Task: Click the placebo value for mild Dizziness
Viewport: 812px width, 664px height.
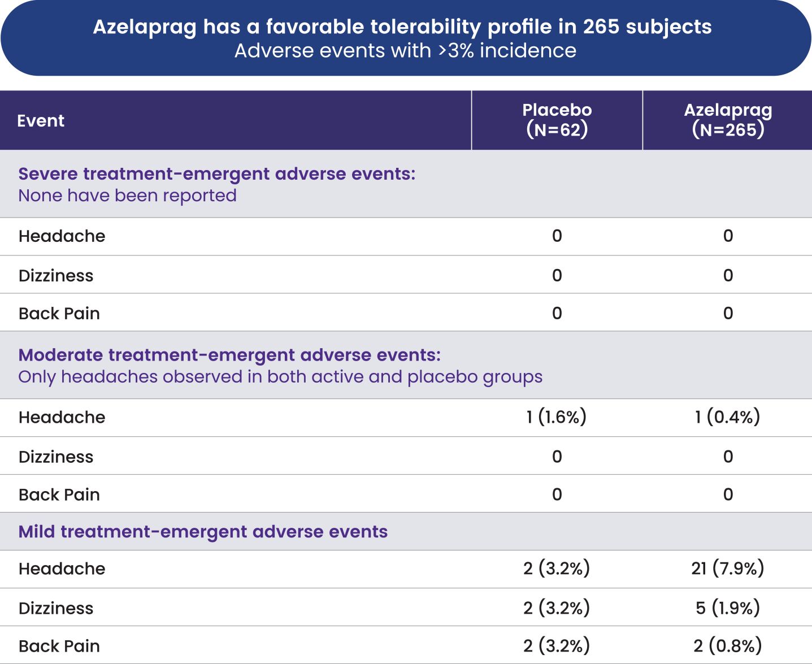Action: pyautogui.click(x=557, y=608)
